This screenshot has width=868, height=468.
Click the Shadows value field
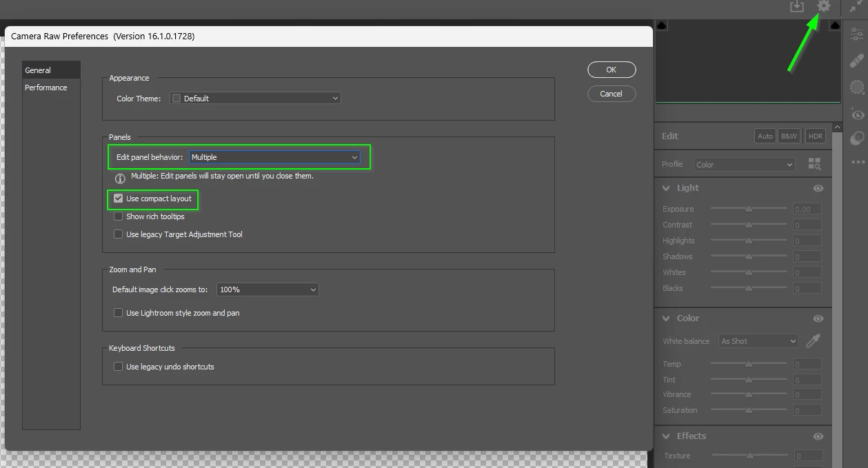coord(807,256)
